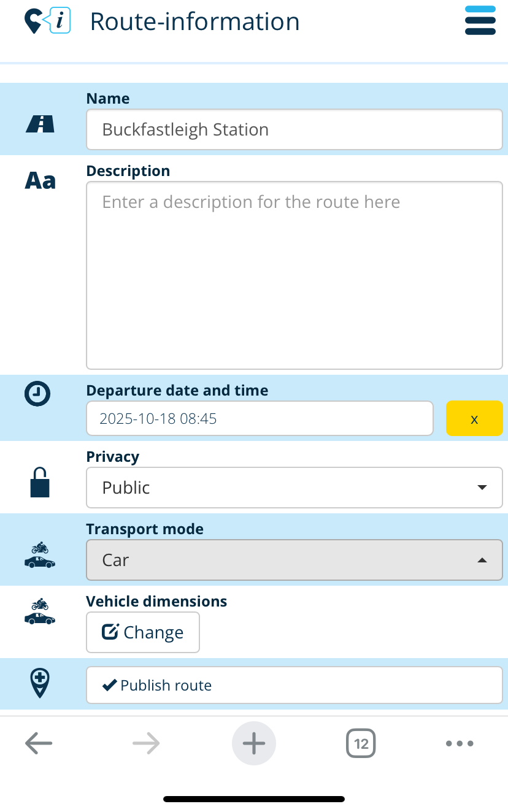The height and width of the screenshot is (812, 508).
Task: Open the Privacy dropdown set to Public
Action: 294,488
